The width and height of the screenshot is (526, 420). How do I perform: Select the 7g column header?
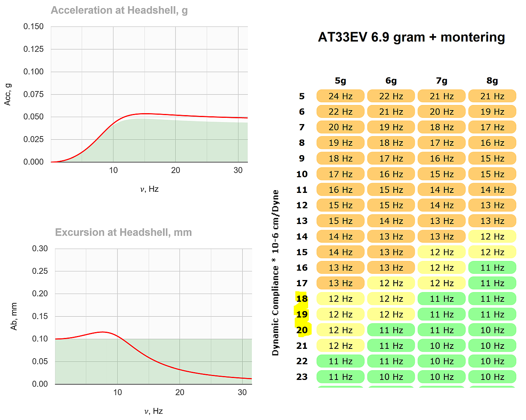tap(442, 80)
